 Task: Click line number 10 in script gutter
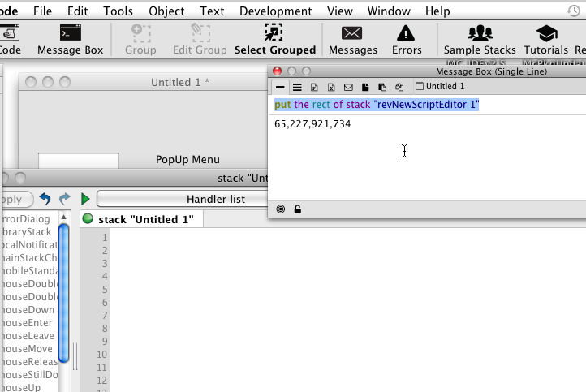(x=102, y=354)
